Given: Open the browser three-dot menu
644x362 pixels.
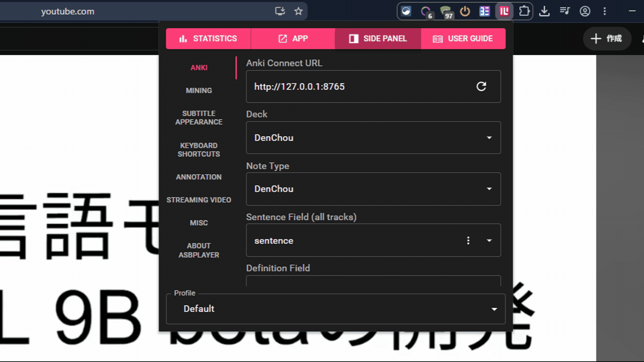Looking at the screenshot, I should tap(605, 11).
